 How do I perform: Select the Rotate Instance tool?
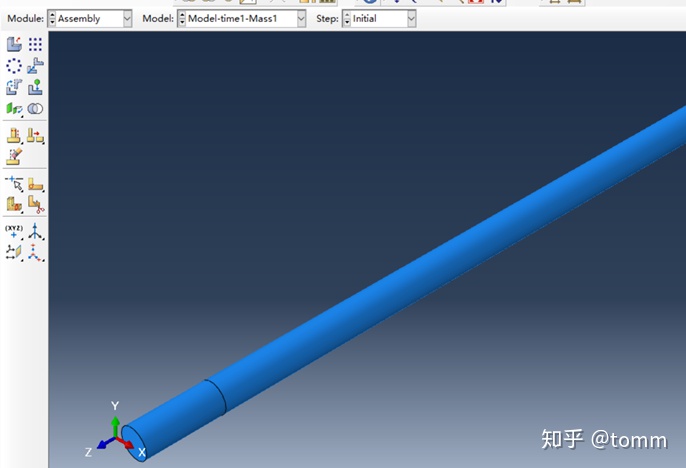[14, 87]
